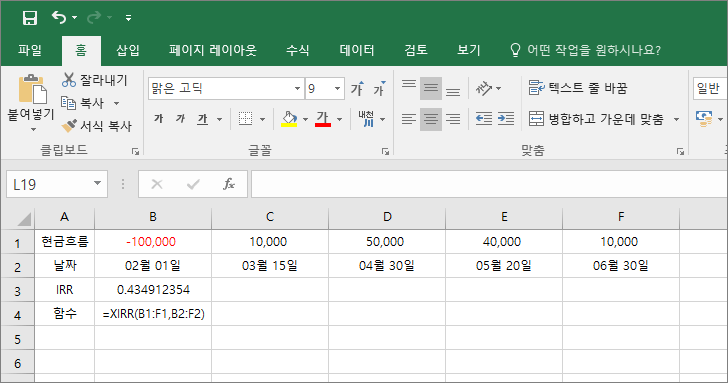Screen dimensions: 728x383
Task: Click the fx insert function icon
Action: point(229,184)
